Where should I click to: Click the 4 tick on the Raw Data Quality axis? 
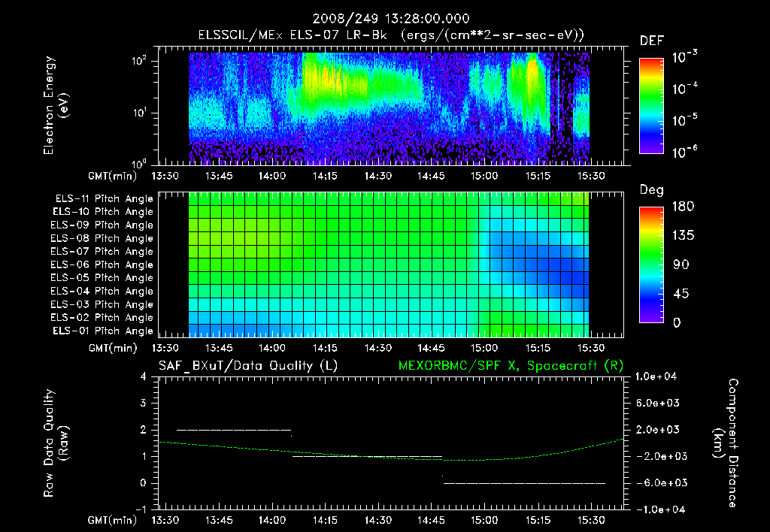(x=144, y=376)
